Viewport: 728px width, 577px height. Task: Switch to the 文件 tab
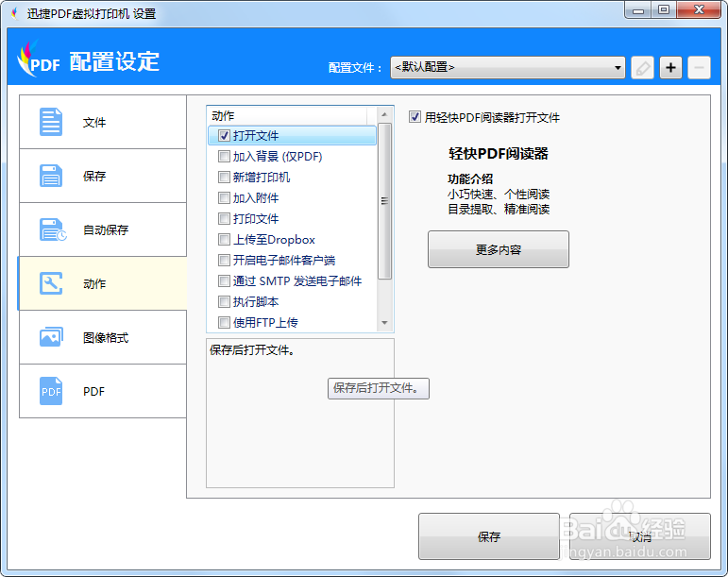click(103, 122)
